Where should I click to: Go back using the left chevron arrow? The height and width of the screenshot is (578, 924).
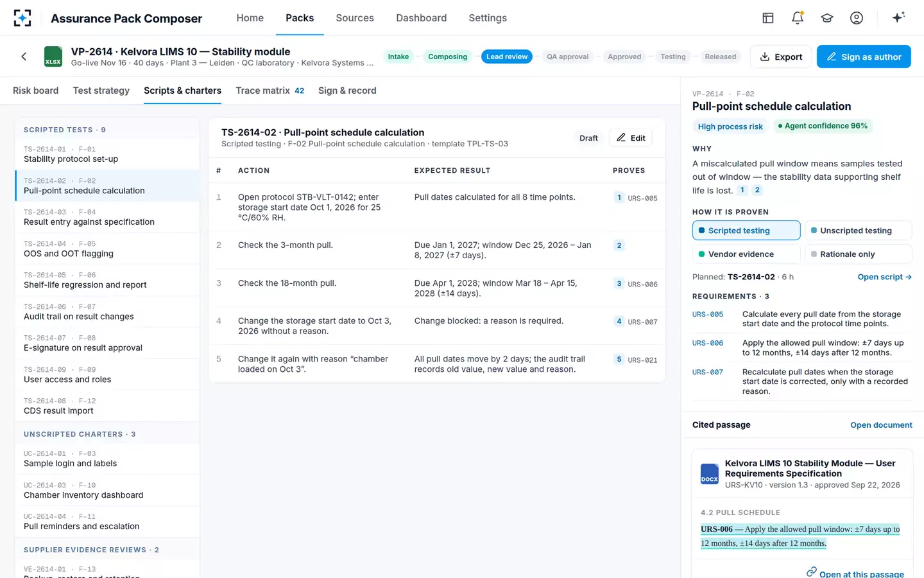[x=24, y=57]
